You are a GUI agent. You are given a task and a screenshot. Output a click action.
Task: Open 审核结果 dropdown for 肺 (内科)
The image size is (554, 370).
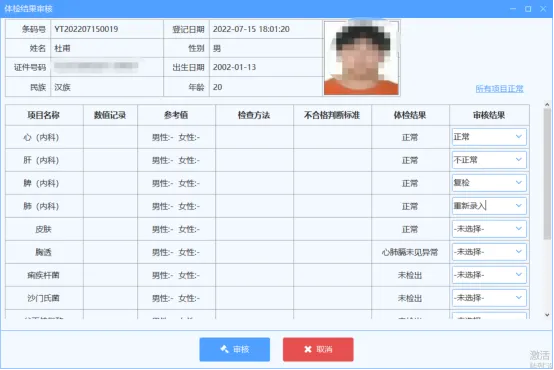click(489, 206)
